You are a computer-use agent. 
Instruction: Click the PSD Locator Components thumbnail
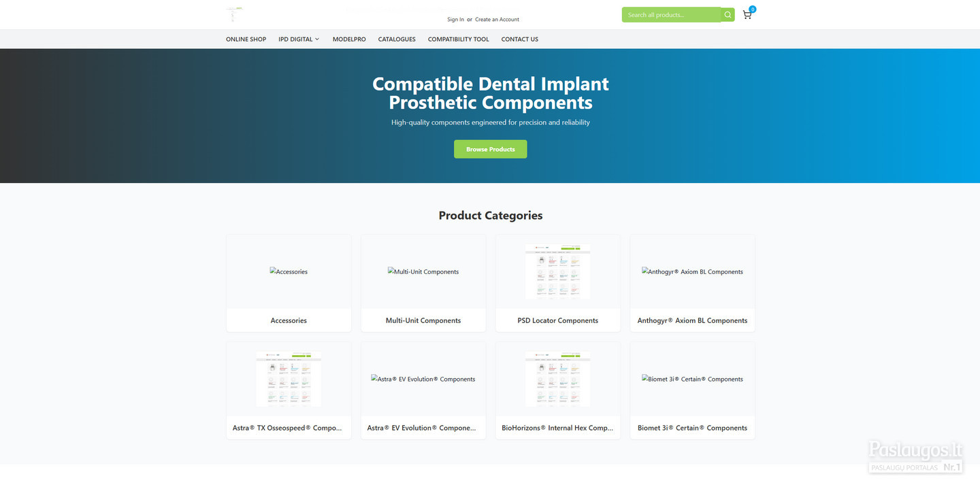[558, 272]
